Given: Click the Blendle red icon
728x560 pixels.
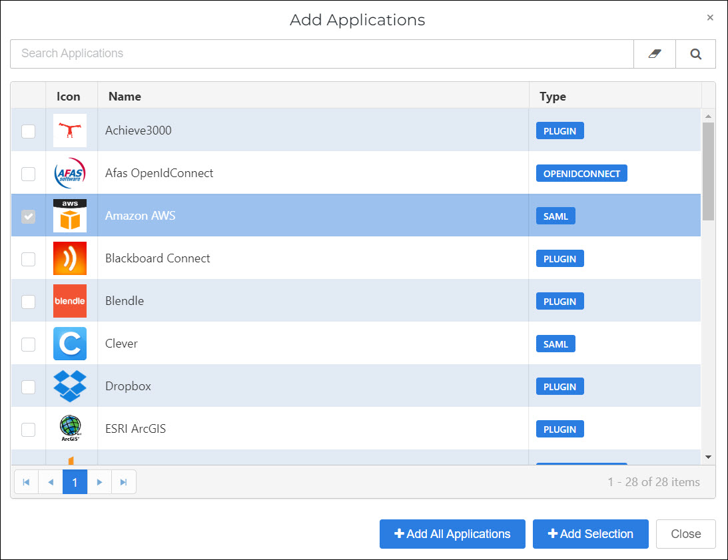Looking at the screenshot, I should [x=70, y=301].
